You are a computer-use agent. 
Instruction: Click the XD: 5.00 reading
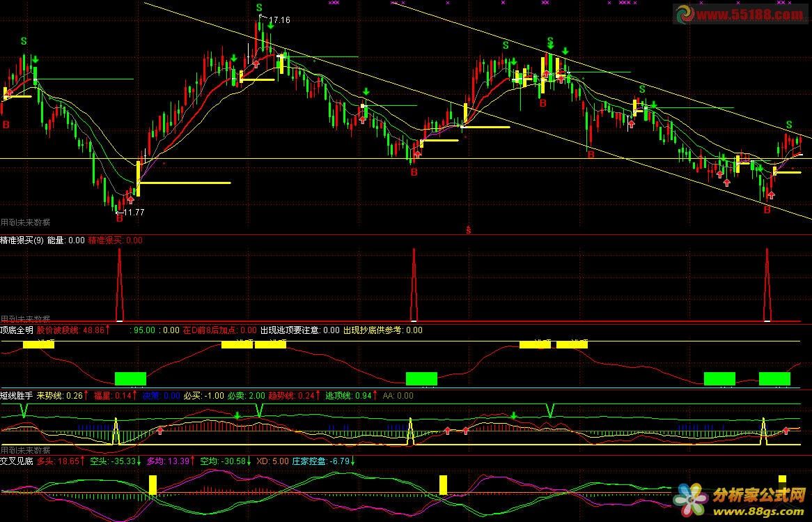(272, 461)
